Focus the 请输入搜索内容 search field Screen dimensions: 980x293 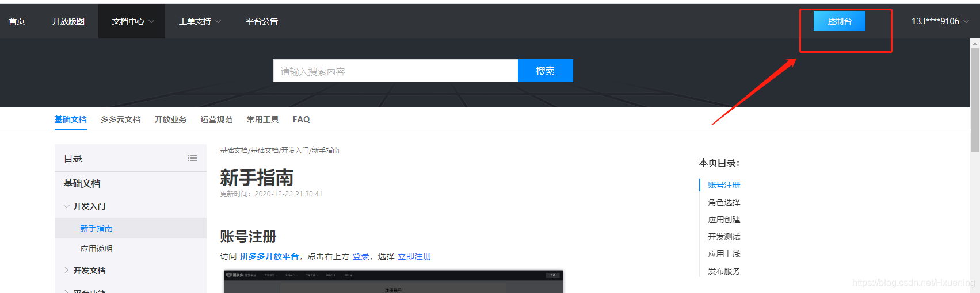[x=395, y=71]
